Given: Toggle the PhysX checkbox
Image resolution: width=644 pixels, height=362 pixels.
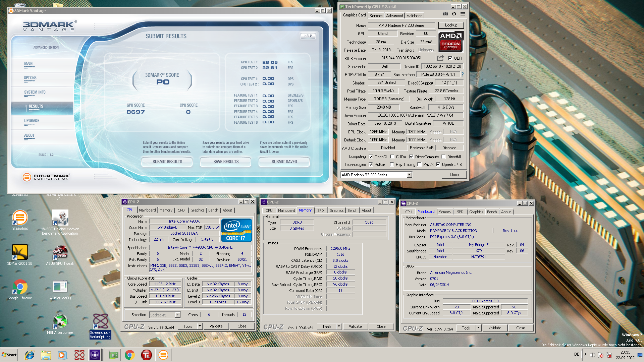Looking at the screenshot, I should pos(419,164).
